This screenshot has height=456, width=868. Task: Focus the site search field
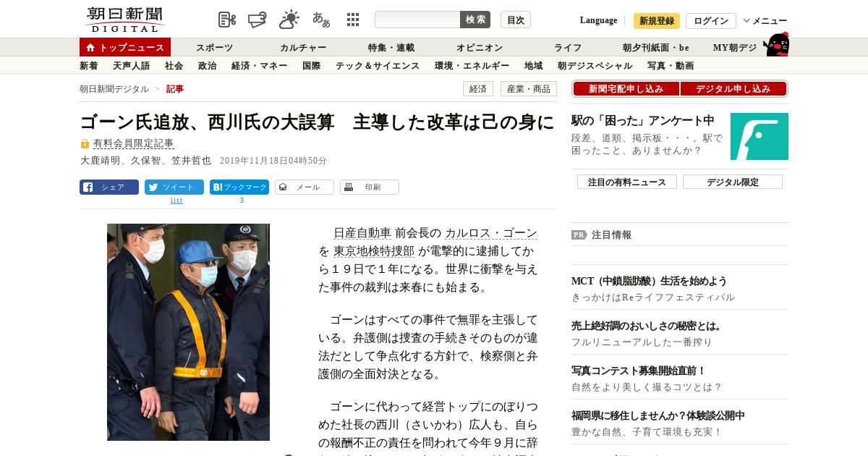click(x=417, y=20)
